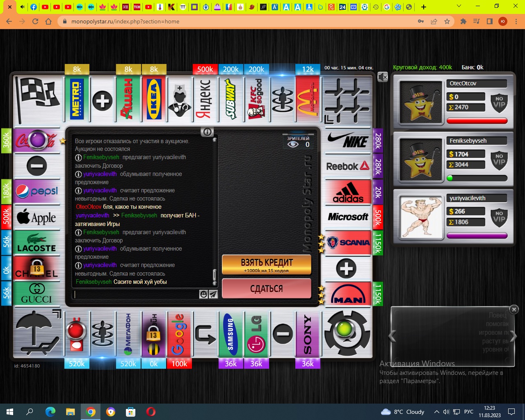Viewport: 525px width, 420px height.
Task: Select the KFC property tile
Action: (x=256, y=100)
